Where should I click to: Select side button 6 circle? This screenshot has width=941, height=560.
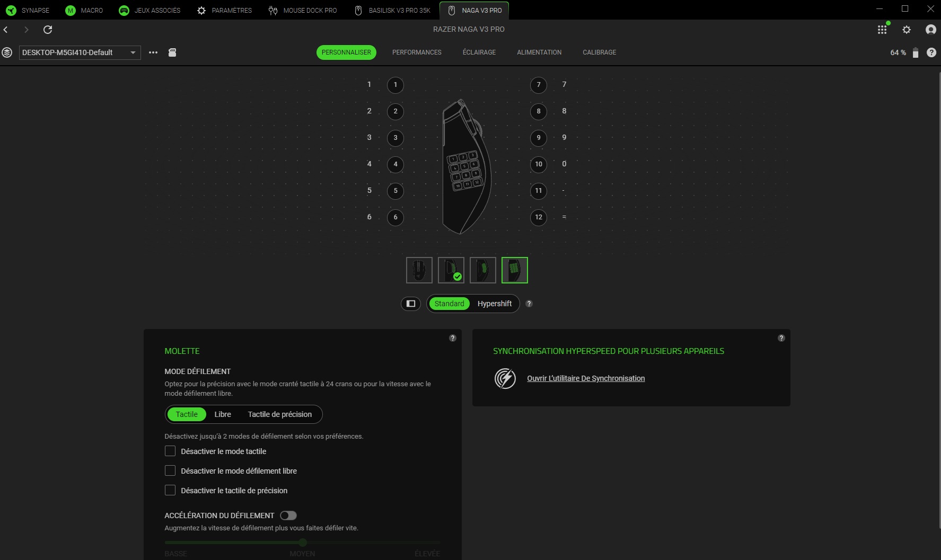click(395, 217)
